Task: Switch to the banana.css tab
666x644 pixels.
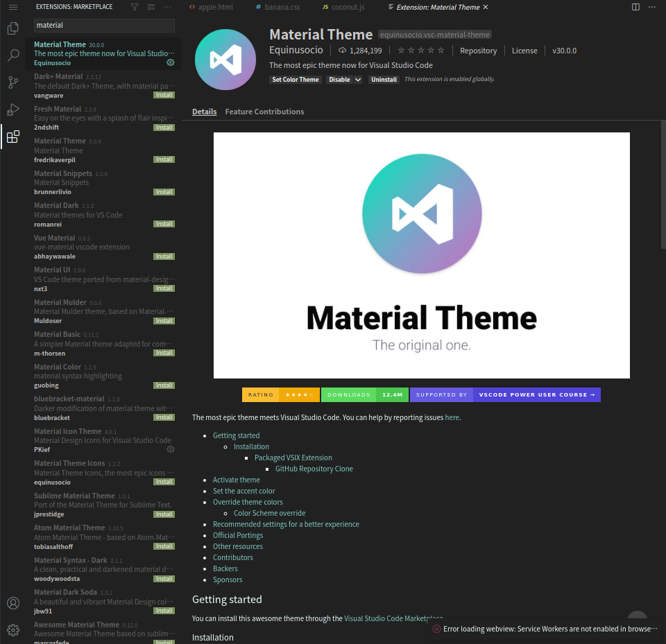Action: coord(278,7)
